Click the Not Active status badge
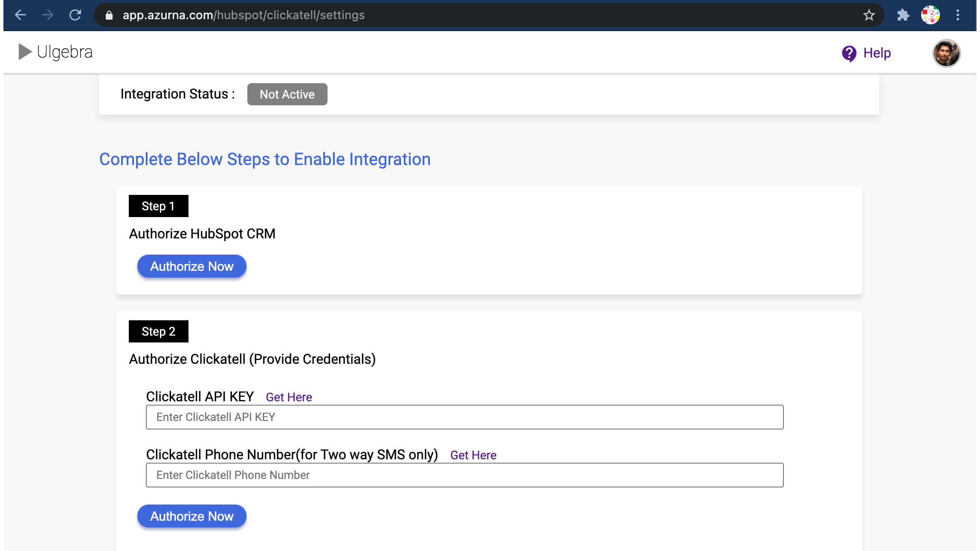This screenshot has width=980, height=551. (287, 94)
